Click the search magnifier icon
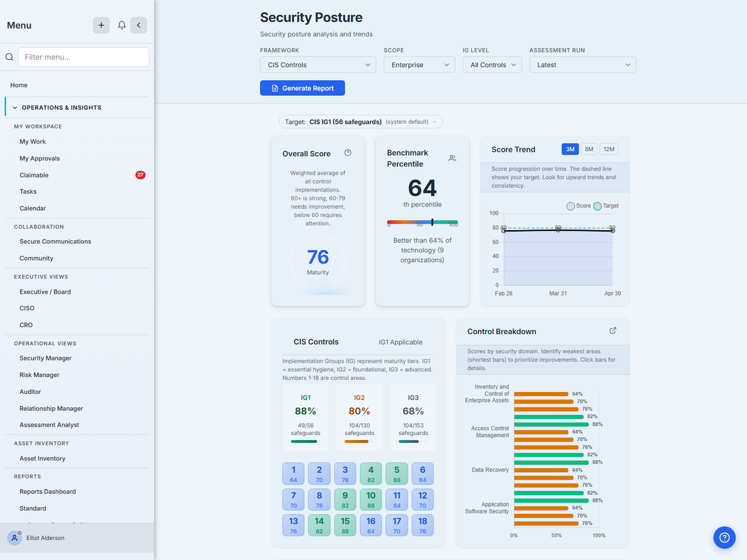The height and width of the screenshot is (560, 747). [x=9, y=57]
